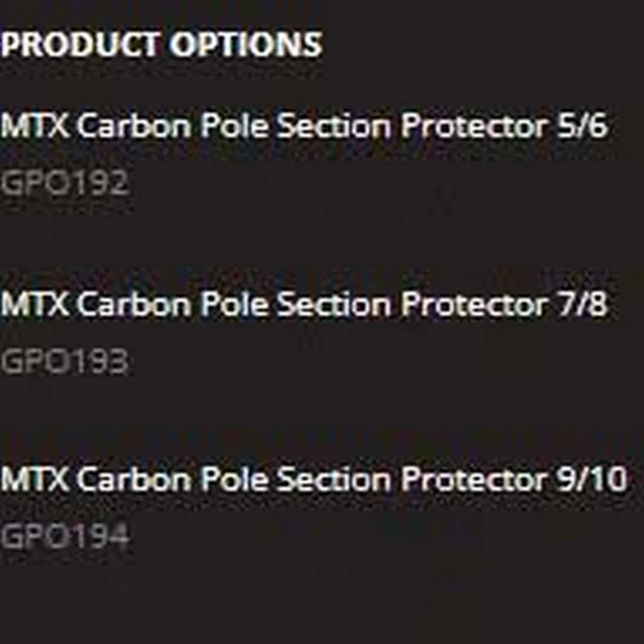Click "Section" in the 7/8 option title
This screenshot has height=644, width=644.
(334, 305)
